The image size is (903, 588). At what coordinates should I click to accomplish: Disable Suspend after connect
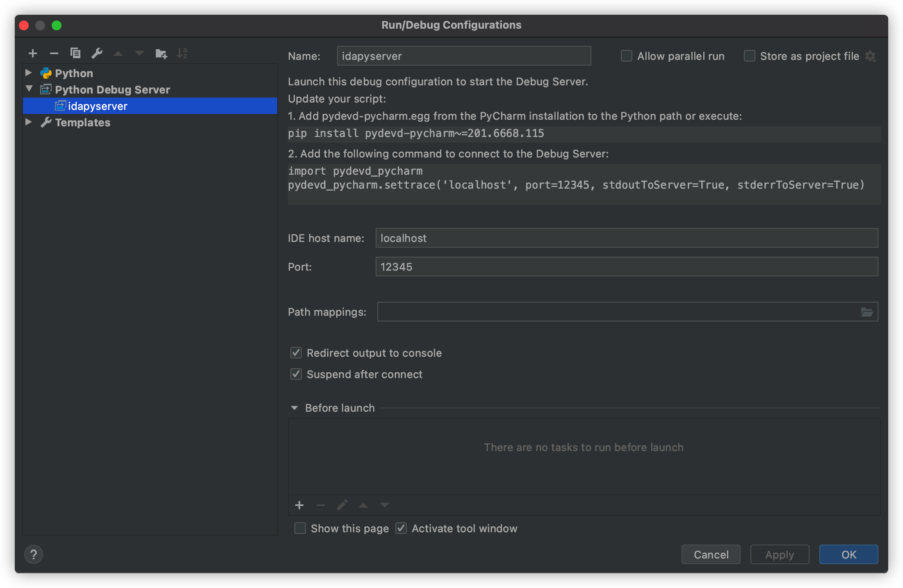click(296, 374)
